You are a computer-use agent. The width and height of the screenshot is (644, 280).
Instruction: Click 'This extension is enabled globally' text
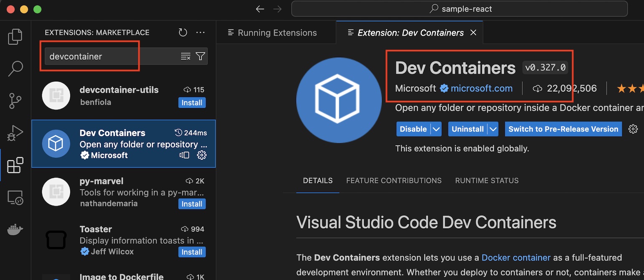pyautogui.click(x=462, y=148)
